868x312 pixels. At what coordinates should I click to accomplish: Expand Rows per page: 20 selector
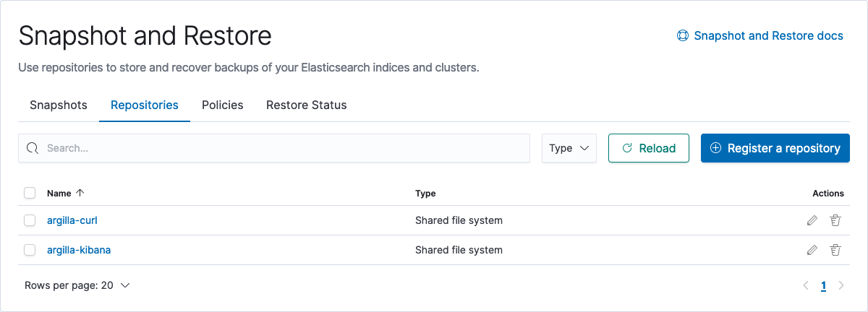pyautogui.click(x=77, y=285)
